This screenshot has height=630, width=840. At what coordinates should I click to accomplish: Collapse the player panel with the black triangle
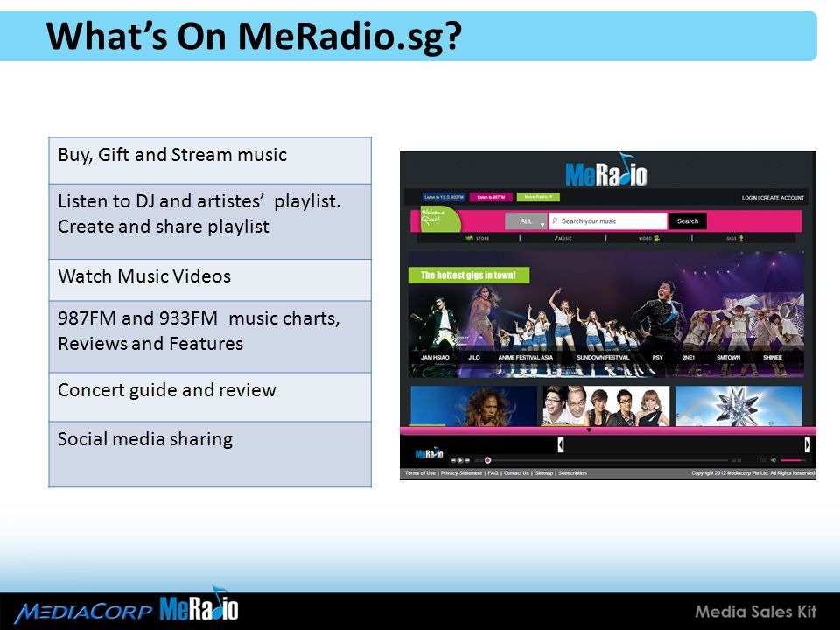(x=589, y=430)
